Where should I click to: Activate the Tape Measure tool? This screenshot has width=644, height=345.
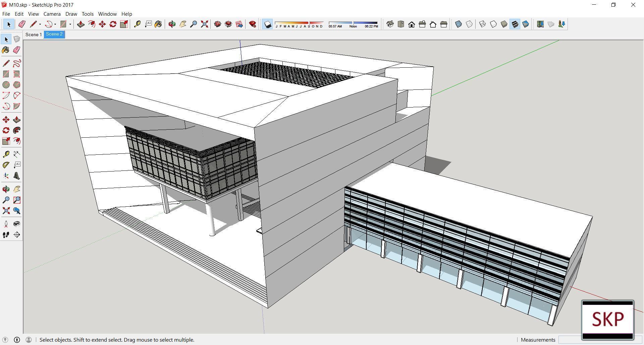tap(137, 24)
